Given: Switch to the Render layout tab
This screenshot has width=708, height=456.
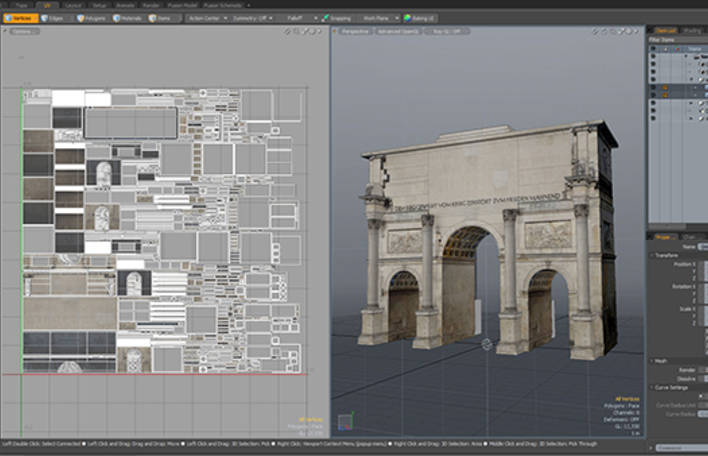Looking at the screenshot, I should pos(151,5).
